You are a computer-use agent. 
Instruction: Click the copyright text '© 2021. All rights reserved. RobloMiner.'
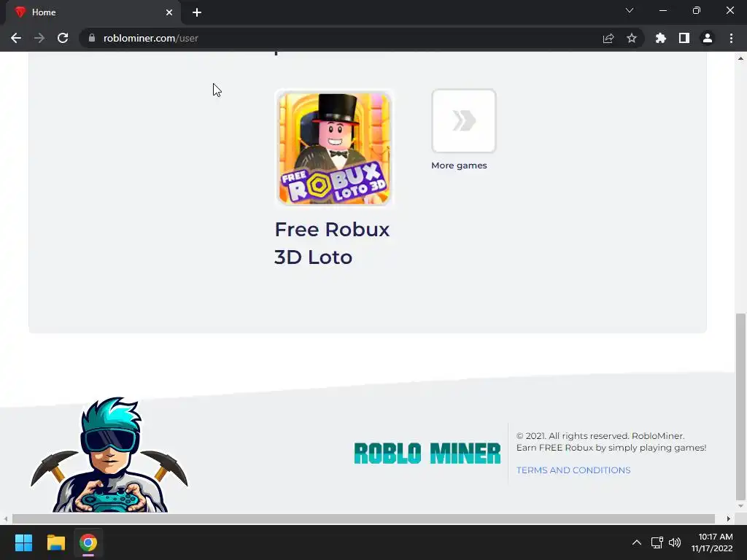click(x=600, y=436)
